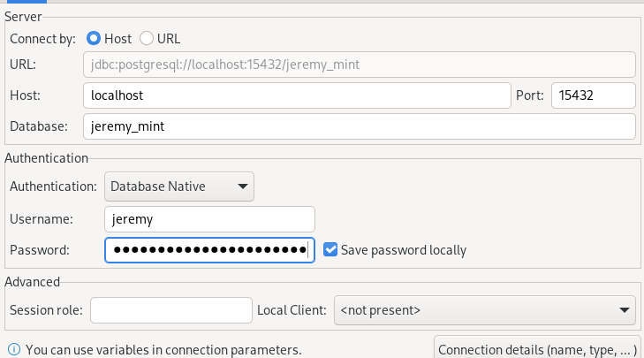Click the Server section heading
644x358 pixels.
point(23,17)
